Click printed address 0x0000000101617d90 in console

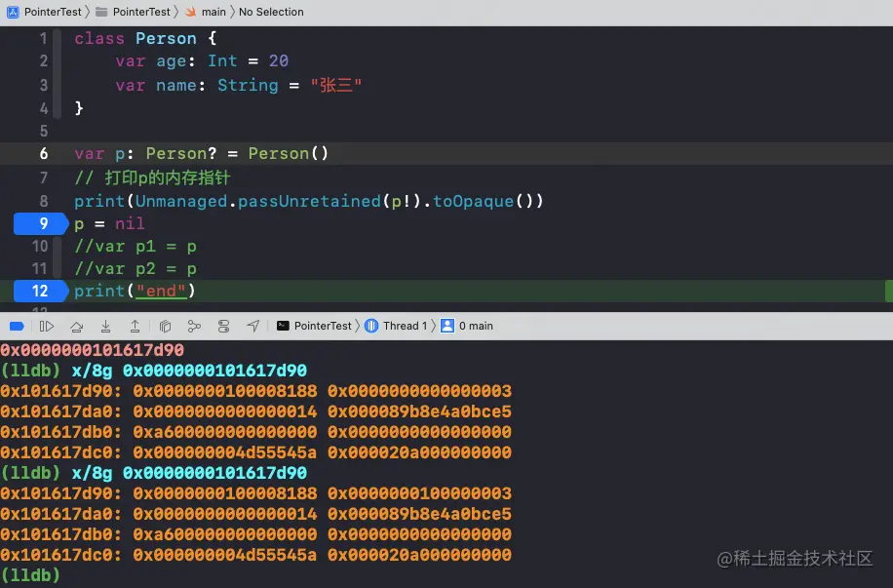point(93,350)
